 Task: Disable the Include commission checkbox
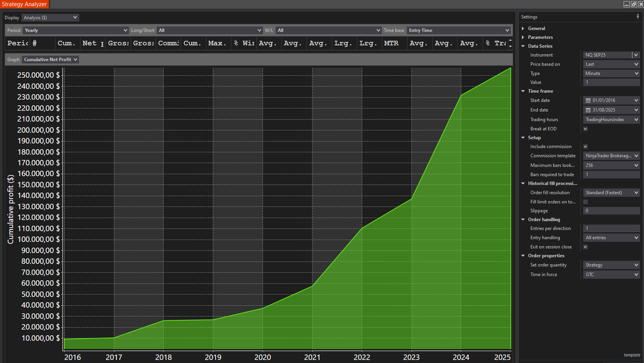pos(586,146)
